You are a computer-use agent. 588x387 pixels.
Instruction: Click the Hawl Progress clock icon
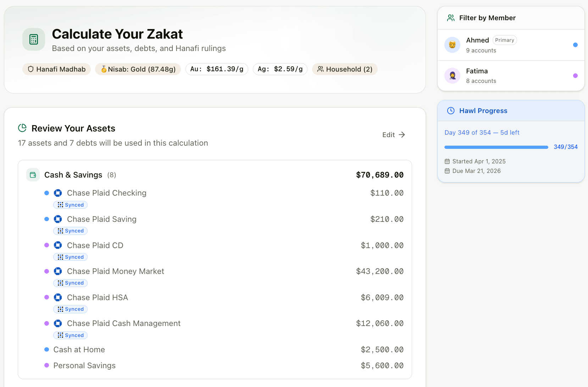tap(451, 111)
